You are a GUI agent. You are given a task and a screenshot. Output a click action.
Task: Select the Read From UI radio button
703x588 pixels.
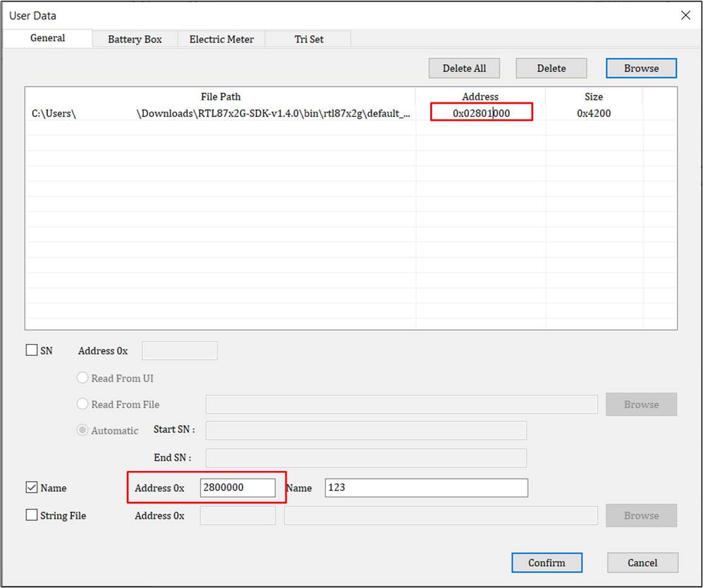[83, 378]
